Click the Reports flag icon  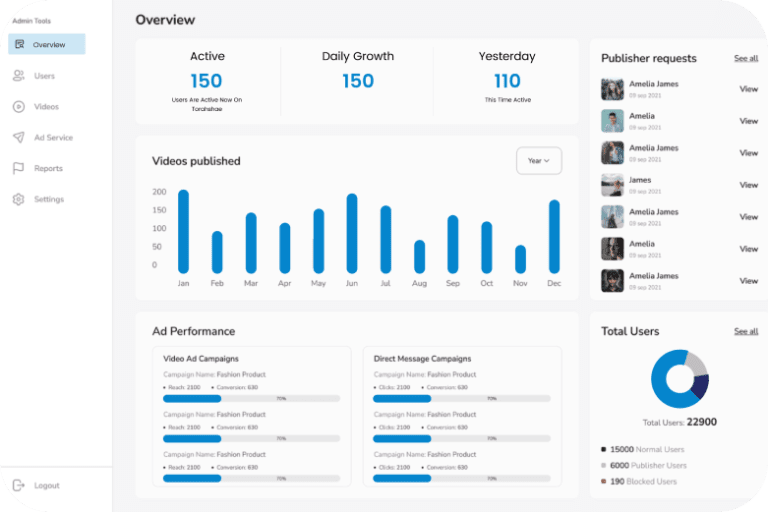click(19, 168)
